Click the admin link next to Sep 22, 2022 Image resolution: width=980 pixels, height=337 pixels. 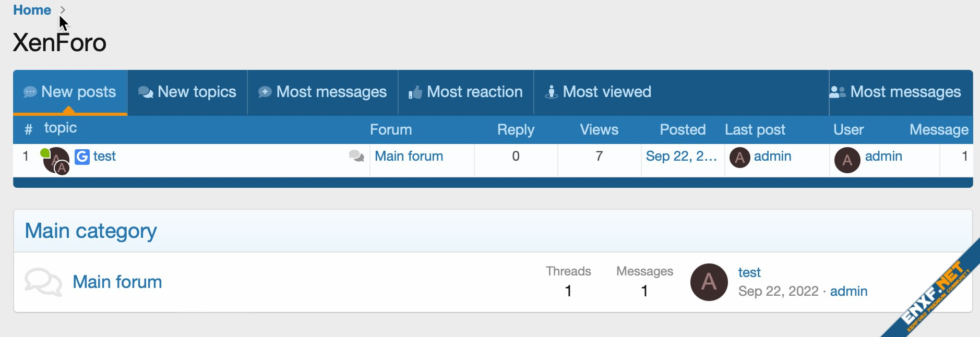pos(848,291)
